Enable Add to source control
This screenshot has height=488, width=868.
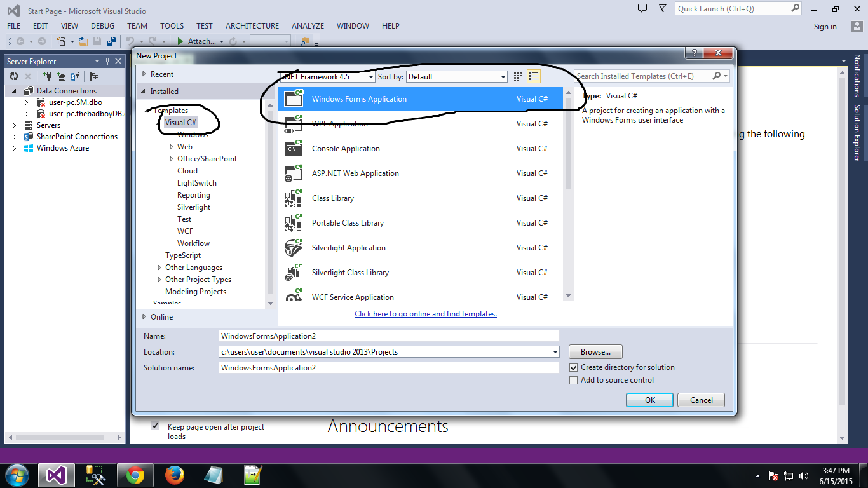[x=573, y=380]
